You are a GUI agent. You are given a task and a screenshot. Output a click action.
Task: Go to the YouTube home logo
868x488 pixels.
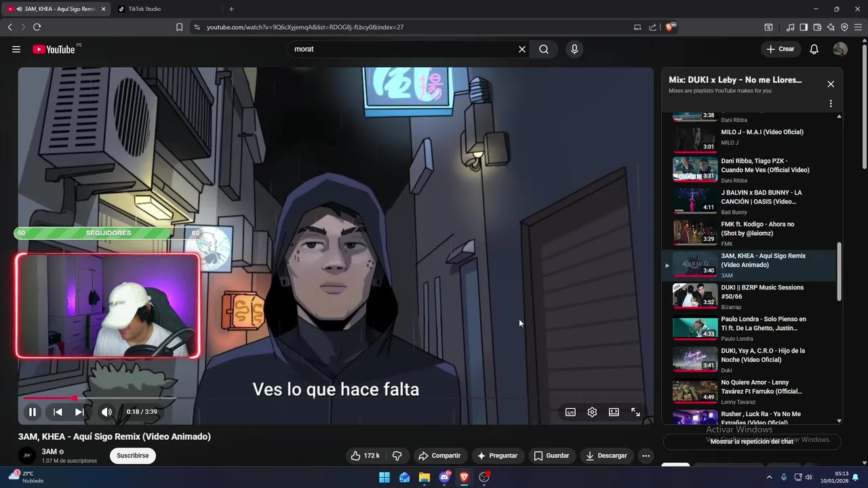54,49
